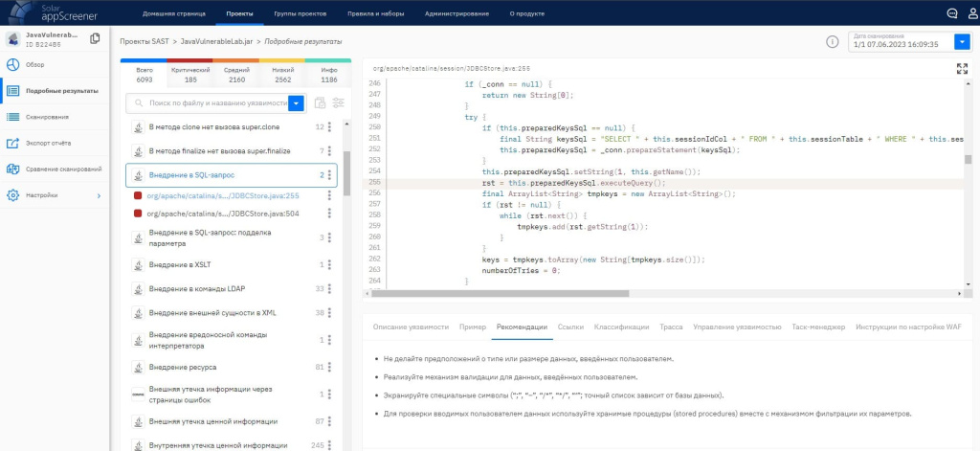Click the Экспорт отчёта icon
980x451 pixels.
12,144
